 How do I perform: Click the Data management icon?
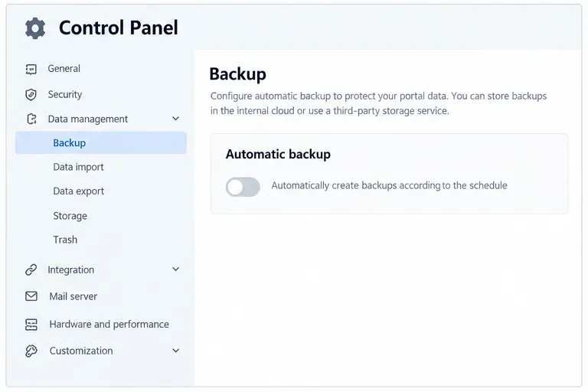31,119
